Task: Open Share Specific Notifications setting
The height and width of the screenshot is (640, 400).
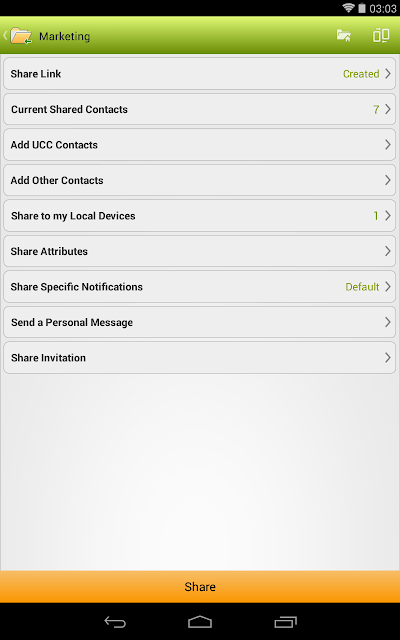Action: [200, 287]
